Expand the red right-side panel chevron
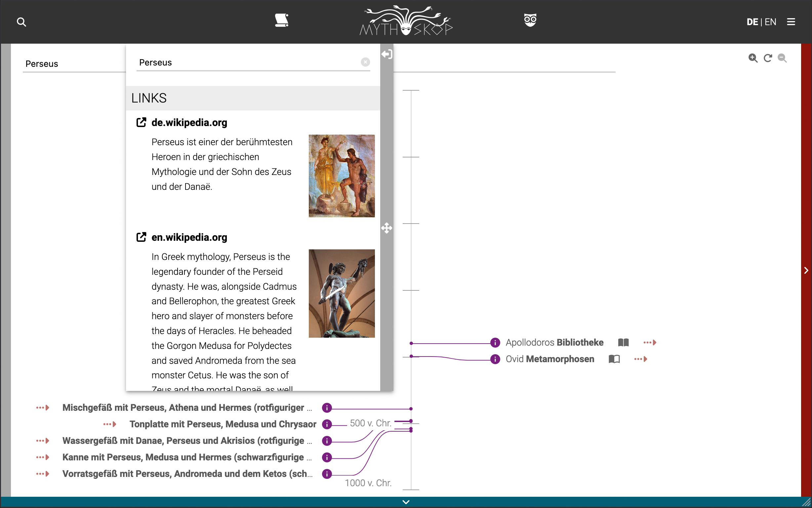Screen dimensions: 812x508 pos(806,271)
